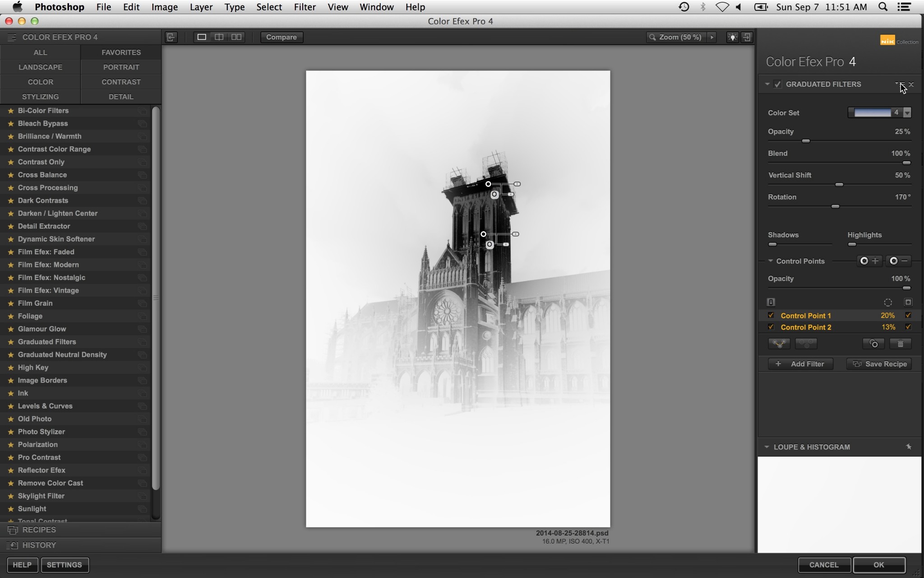Switch to side-by-side preview view

point(236,37)
